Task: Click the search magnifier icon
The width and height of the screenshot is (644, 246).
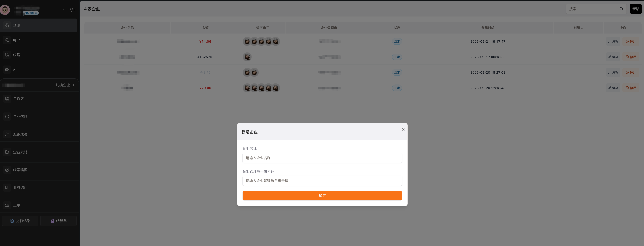Action: click(x=621, y=9)
